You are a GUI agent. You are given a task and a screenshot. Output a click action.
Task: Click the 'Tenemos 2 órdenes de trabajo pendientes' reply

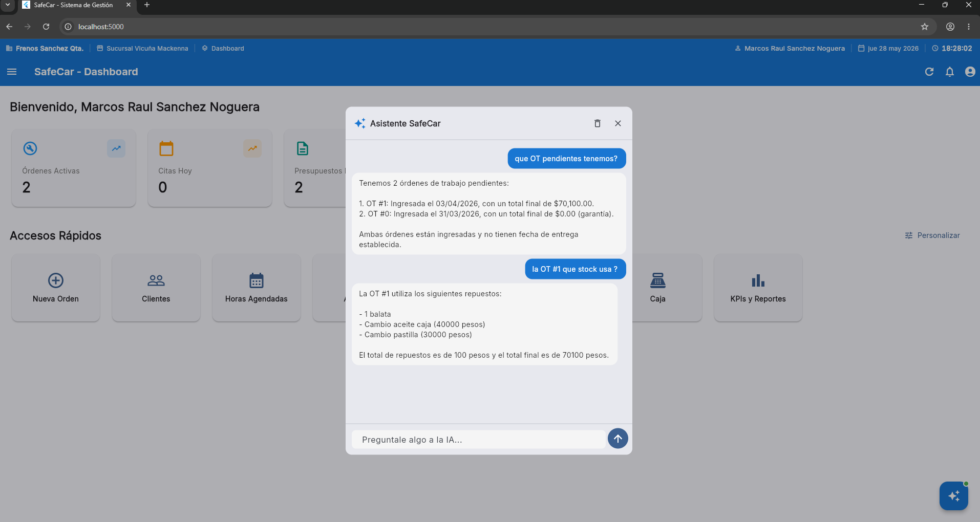coord(489,213)
